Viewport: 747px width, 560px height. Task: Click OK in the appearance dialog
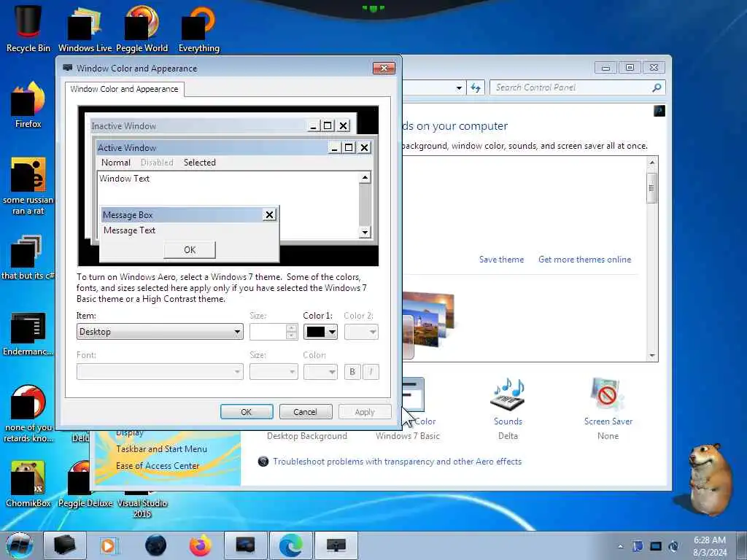click(247, 412)
